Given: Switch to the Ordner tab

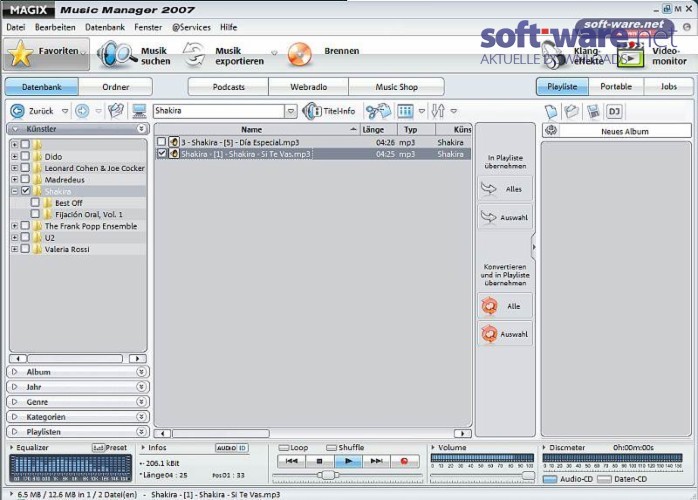Looking at the screenshot, I should 116,87.
